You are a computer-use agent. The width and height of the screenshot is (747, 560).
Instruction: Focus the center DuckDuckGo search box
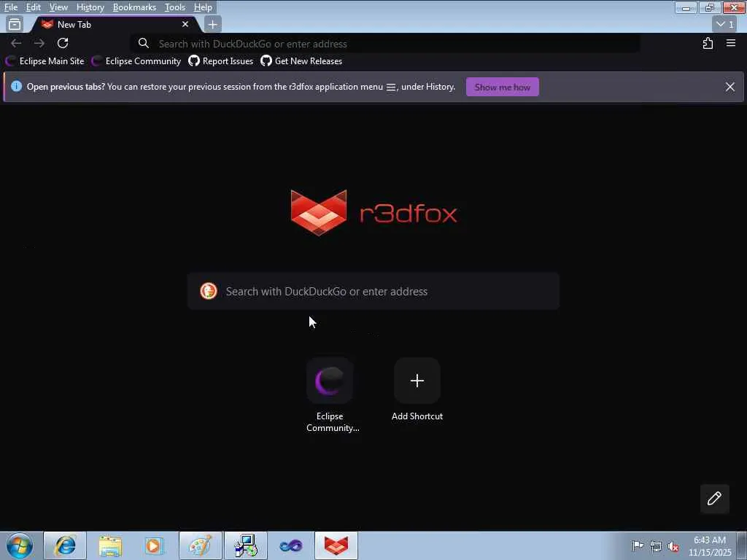click(x=373, y=292)
